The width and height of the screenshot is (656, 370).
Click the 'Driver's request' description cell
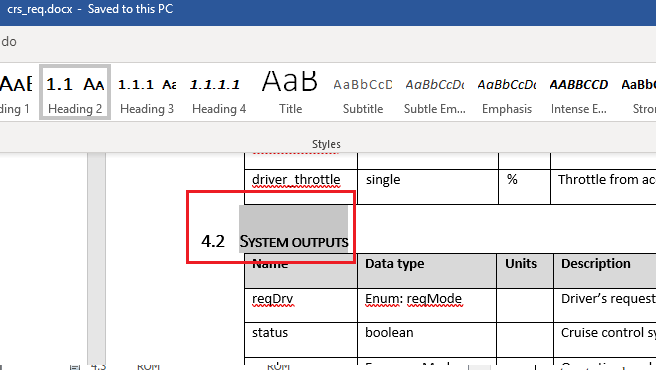605,305
